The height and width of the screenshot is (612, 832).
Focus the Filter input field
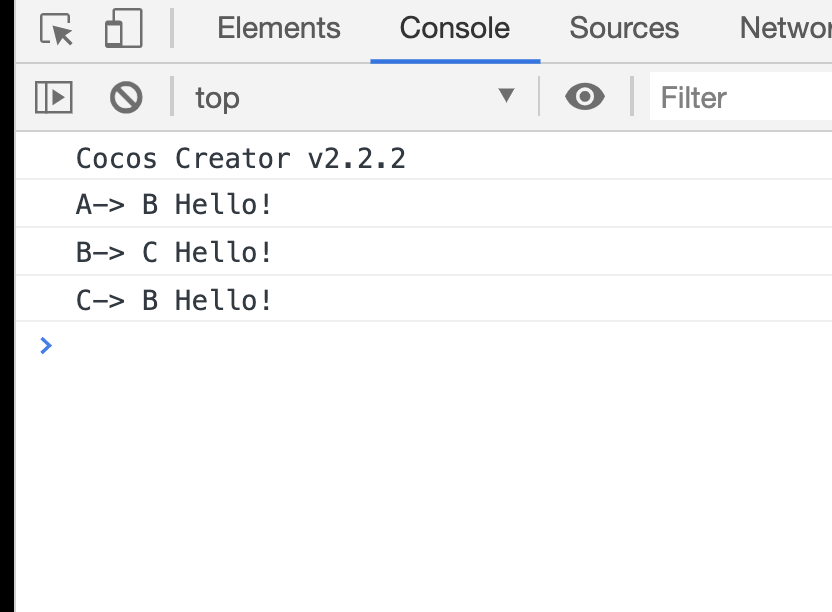(741, 97)
